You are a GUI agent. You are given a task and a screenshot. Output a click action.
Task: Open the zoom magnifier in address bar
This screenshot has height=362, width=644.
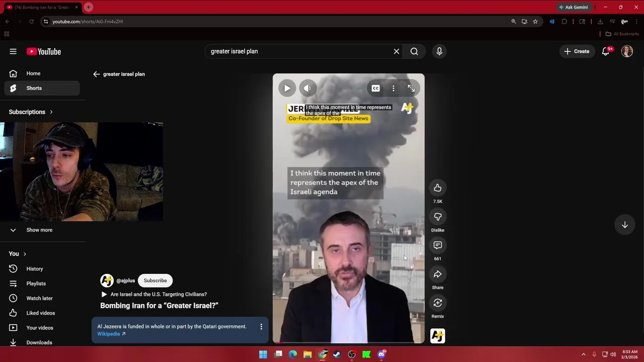pyautogui.click(x=513, y=22)
